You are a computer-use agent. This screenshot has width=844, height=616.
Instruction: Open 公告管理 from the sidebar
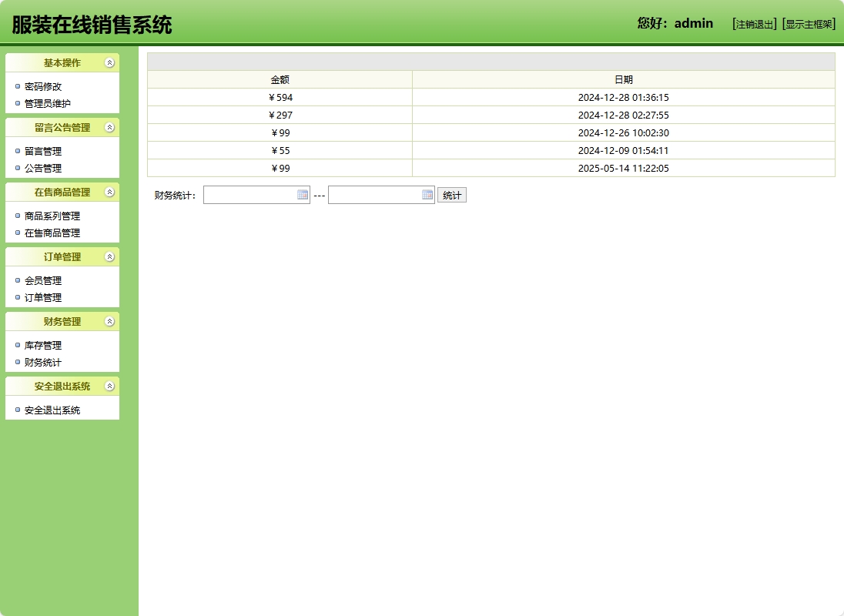point(42,168)
